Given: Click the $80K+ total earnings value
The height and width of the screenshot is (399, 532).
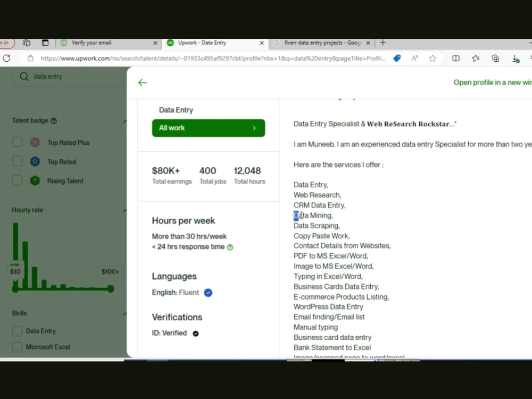Looking at the screenshot, I should tap(166, 171).
